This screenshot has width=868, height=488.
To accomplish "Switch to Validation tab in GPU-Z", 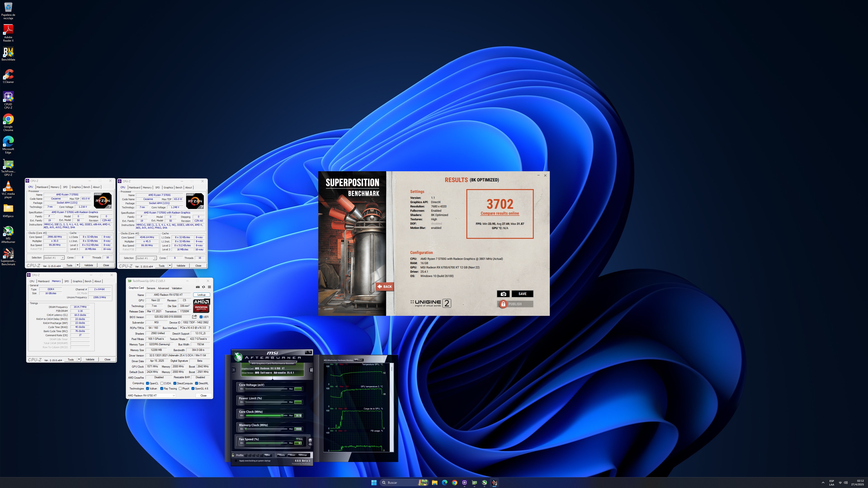I will tap(177, 288).
